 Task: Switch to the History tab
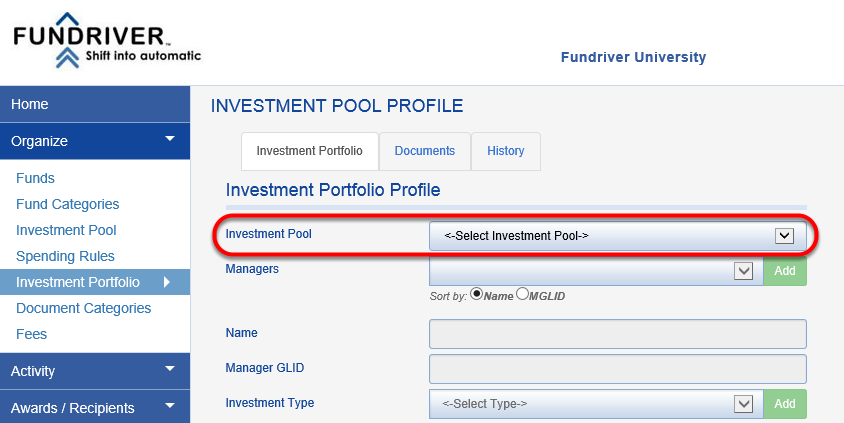(x=505, y=151)
